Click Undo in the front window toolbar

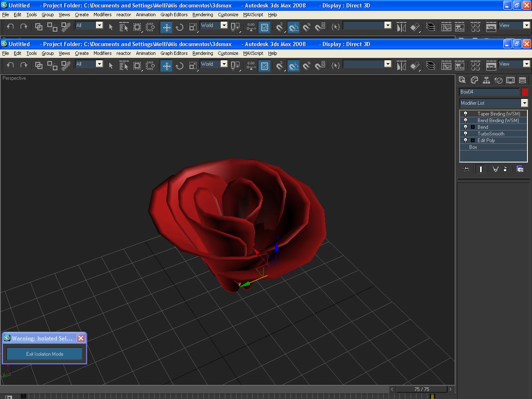click(10, 66)
